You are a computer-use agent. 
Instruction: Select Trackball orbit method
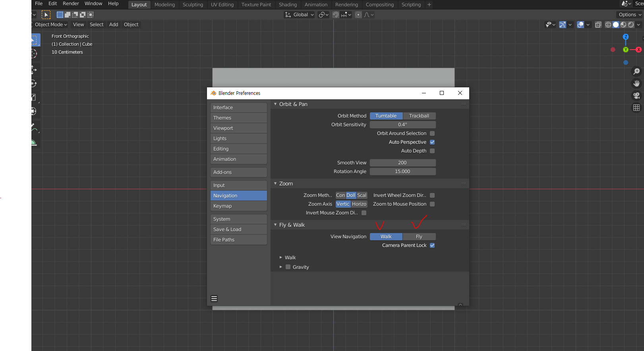[x=419, y=116]
